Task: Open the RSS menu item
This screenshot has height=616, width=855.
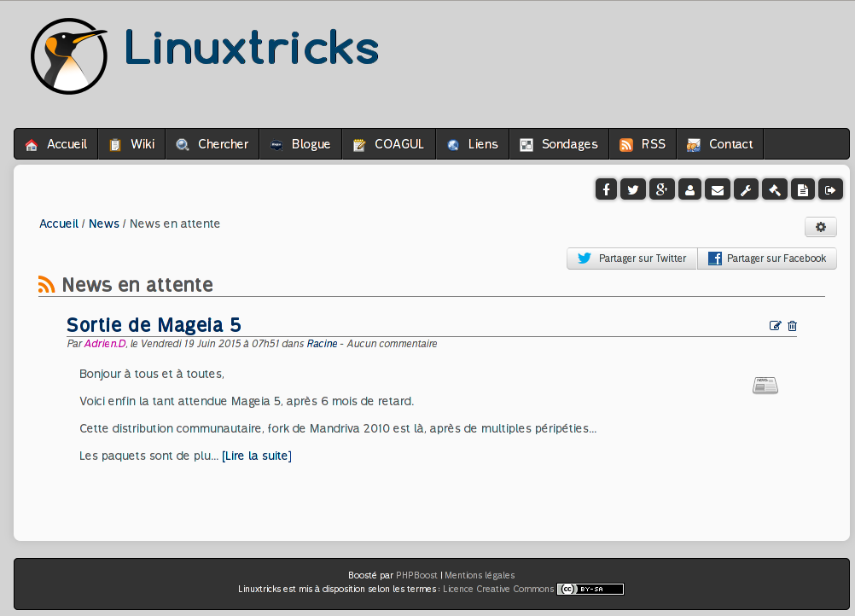Action: (x=643, y=144)
